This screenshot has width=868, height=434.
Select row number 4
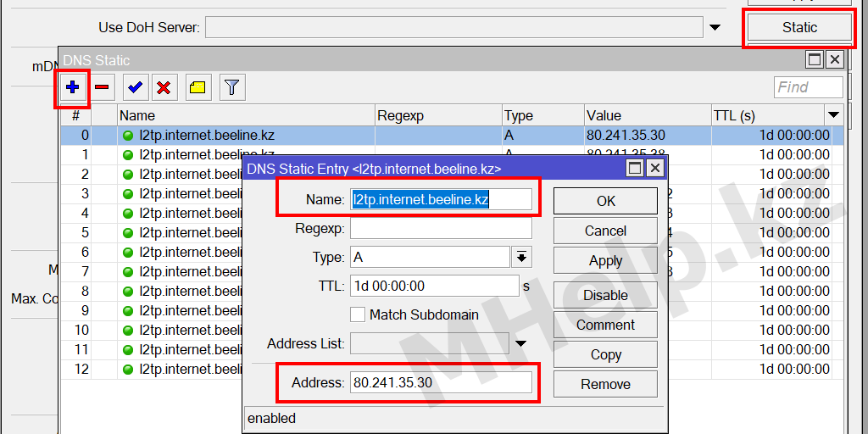click(x=85, y=213)
